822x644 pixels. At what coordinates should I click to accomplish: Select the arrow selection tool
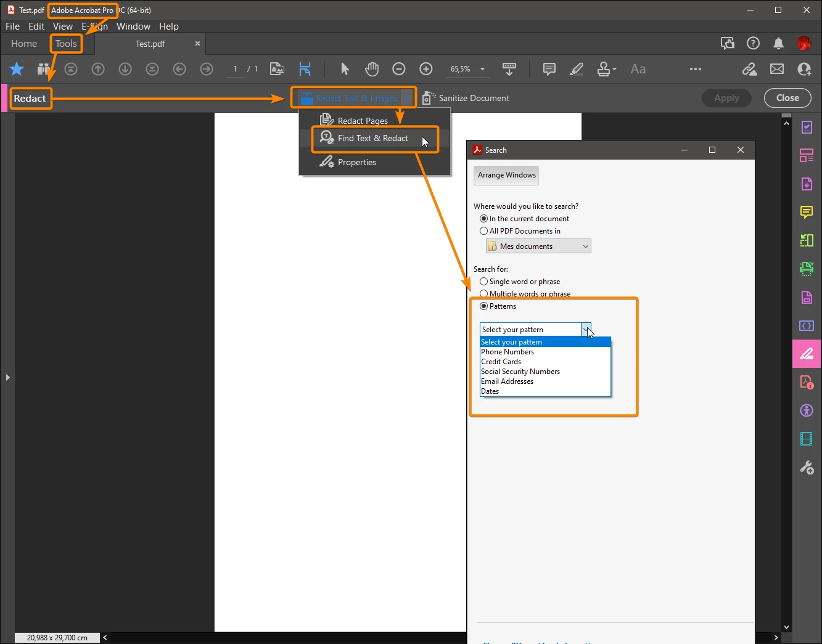point(345,69)
